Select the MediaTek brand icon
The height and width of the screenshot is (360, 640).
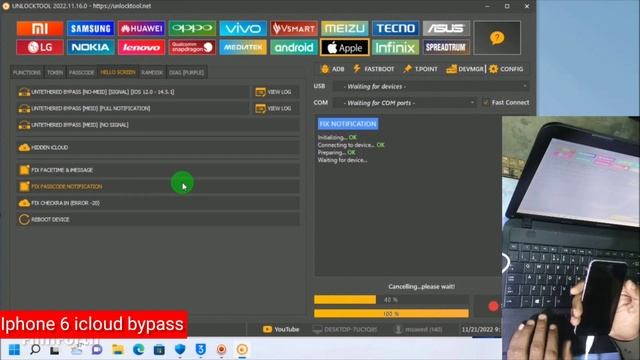tap(243, 47)
